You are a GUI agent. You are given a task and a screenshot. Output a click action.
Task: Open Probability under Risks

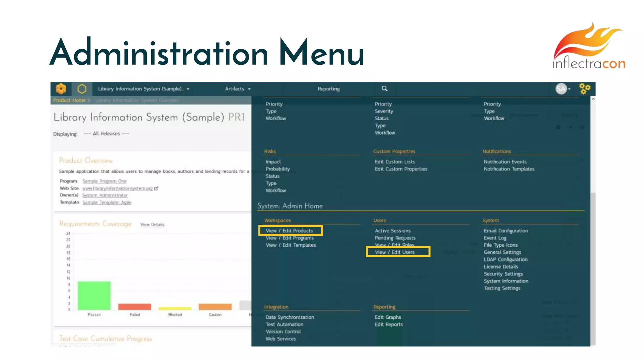pos(278,169)
